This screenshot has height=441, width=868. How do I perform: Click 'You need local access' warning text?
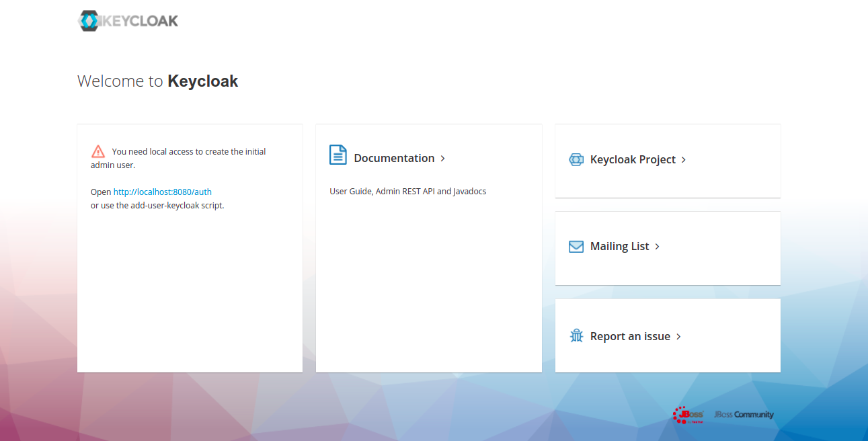(178, 158)
